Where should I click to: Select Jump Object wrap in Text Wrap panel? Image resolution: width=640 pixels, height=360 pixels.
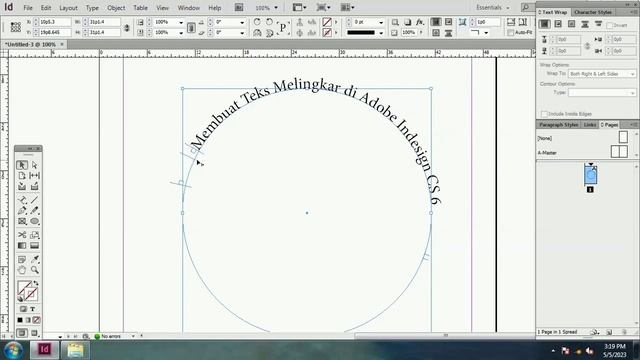click(x=585, y=24)
